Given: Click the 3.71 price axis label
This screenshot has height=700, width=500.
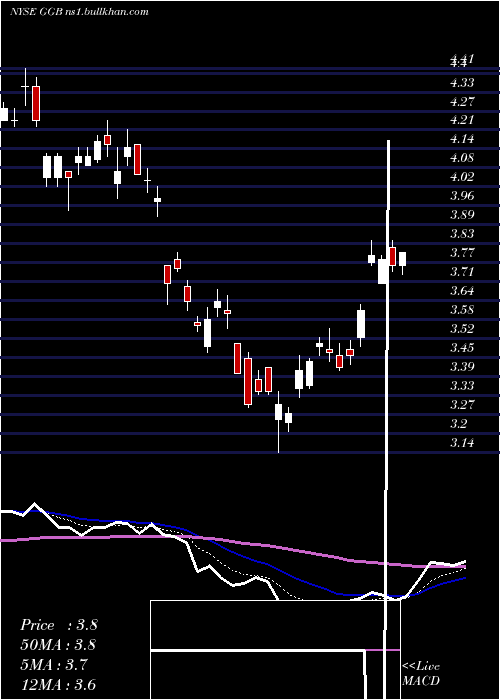Looking at the screenshot, I should click(462, 271).
